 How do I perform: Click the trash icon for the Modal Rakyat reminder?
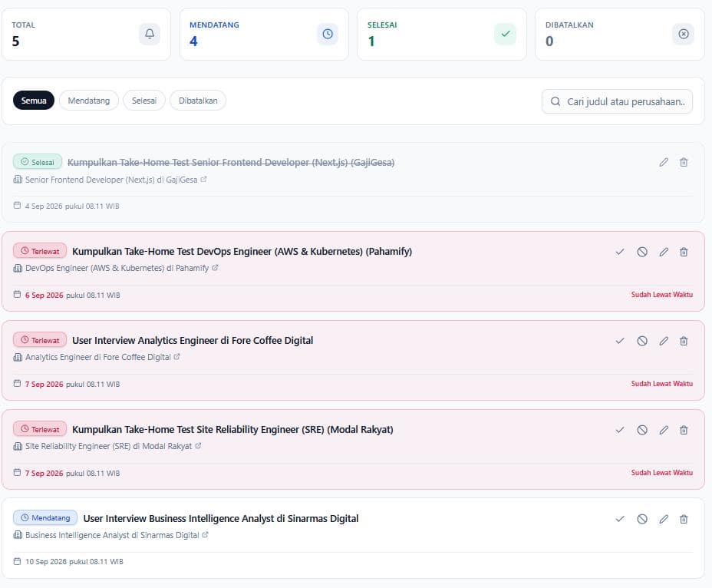pyautogui.click(x=684, y=430)
